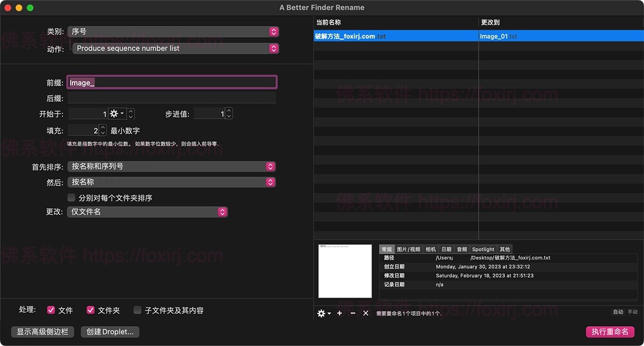Viewport: 644px width, 346px height.
Task: Remove selected item with the minus icon
Action: click(x=353, y=313)
